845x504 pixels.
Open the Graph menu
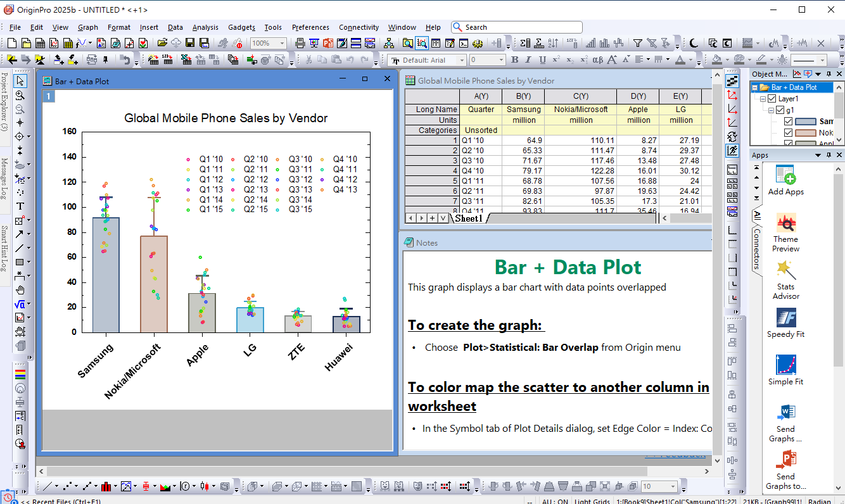tap(88, 27)
